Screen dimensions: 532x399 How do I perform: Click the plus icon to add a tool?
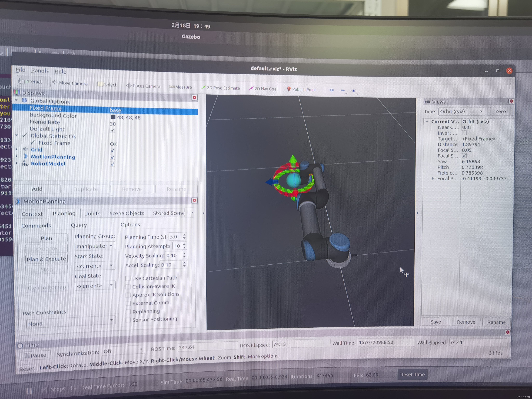331,90
